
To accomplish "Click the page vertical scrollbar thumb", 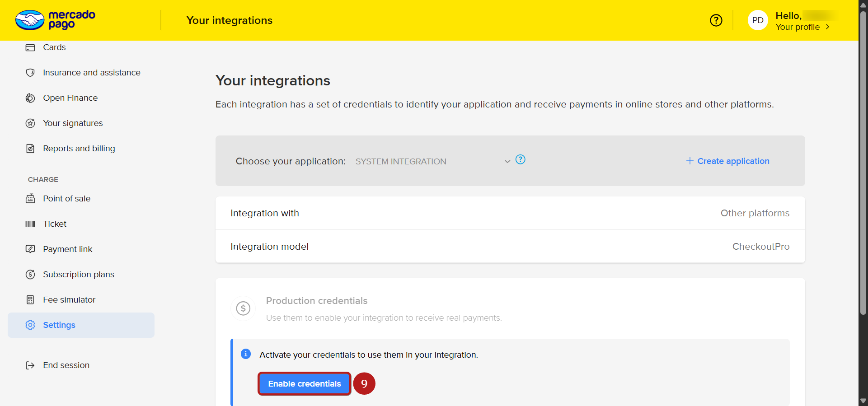I will pos(863,163).
